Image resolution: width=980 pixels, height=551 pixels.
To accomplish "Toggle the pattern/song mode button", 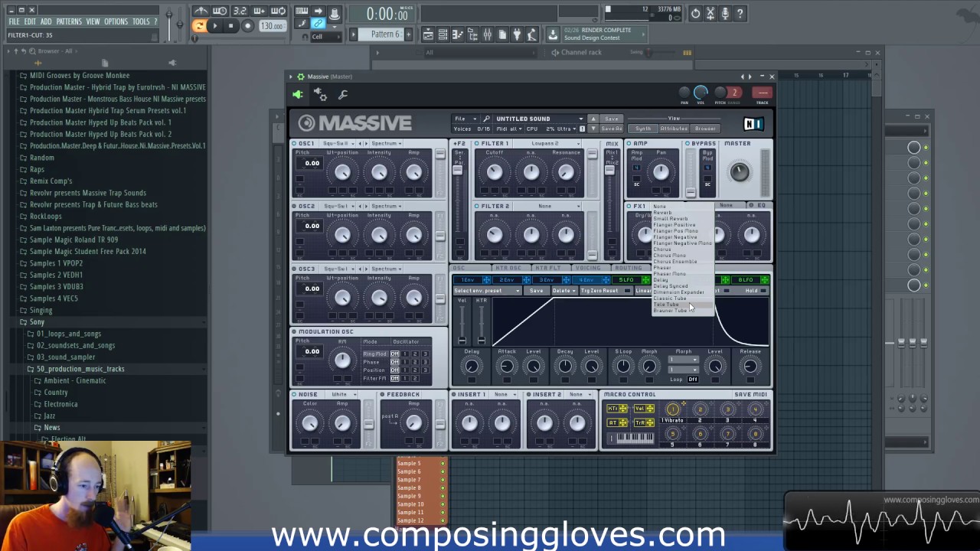I will point(199,26).
